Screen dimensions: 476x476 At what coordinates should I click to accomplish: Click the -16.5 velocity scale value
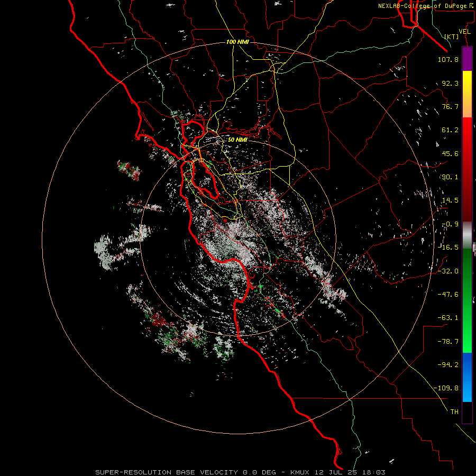tap(448, 248)
